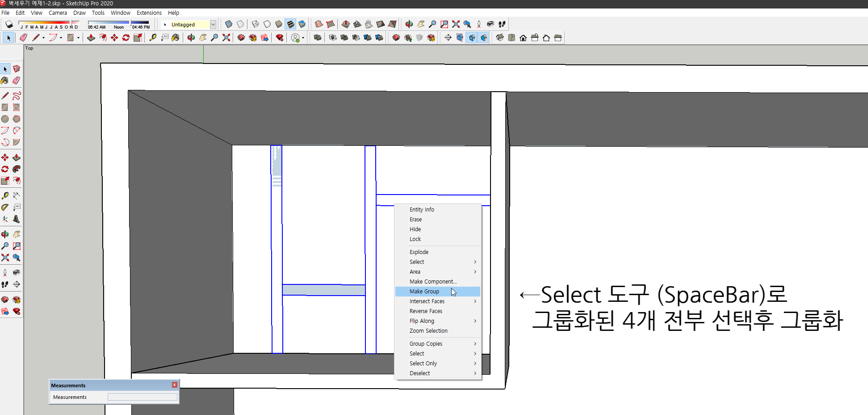Expand the Intersect Faces submenu
This screenshot has width=868, height=415.
438,301
